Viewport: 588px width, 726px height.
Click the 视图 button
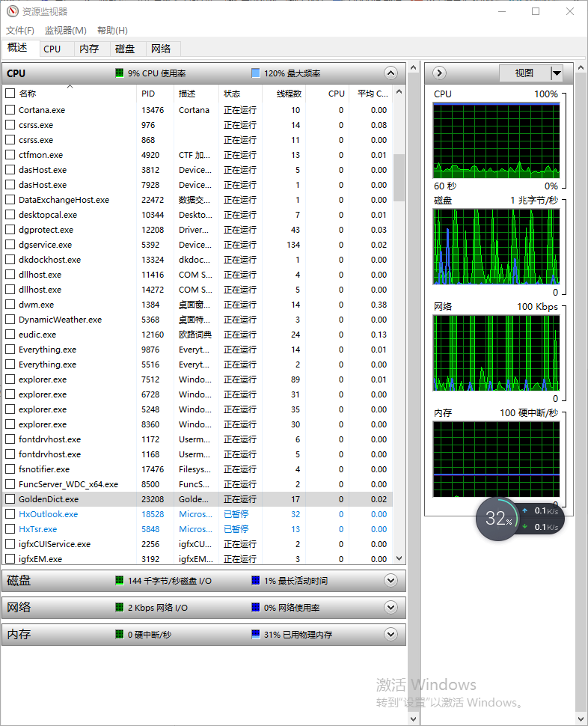tap(524, 73)
